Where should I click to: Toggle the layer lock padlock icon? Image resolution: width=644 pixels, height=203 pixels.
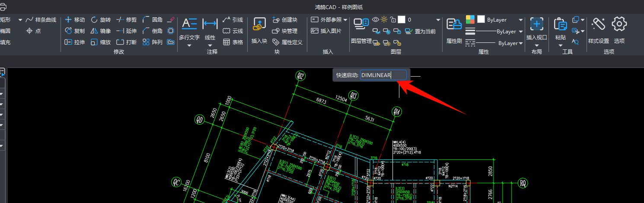pyautogui.click(x=392, y=19)
